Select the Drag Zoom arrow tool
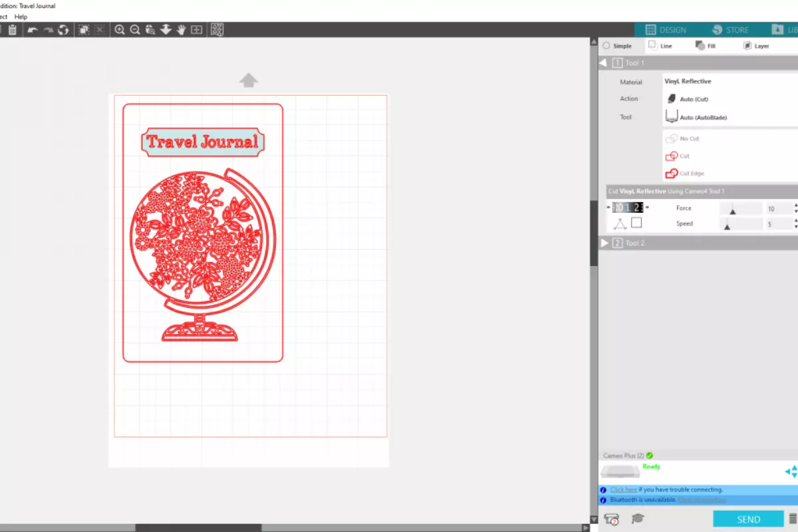Image resolution: width=798 pixels, height=532 pixels. click(x=166, y=30)
